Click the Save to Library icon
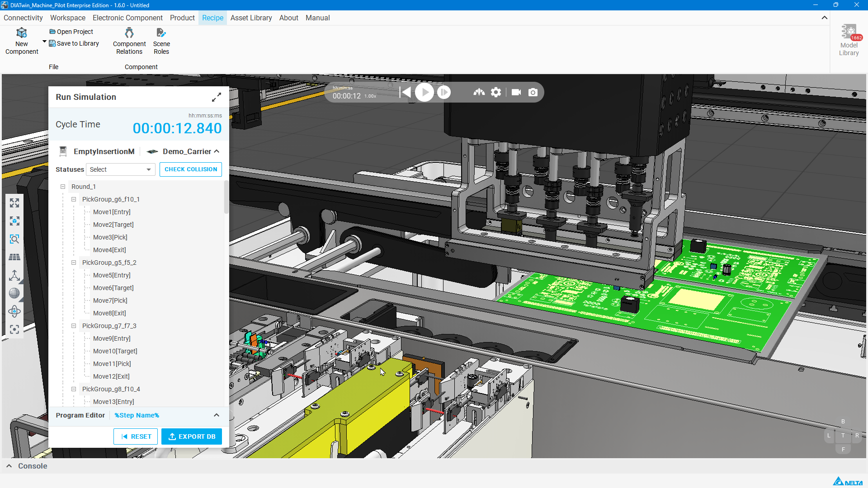Screen dimensions: 868x488 pyautogui.click(x=52, y=43)
